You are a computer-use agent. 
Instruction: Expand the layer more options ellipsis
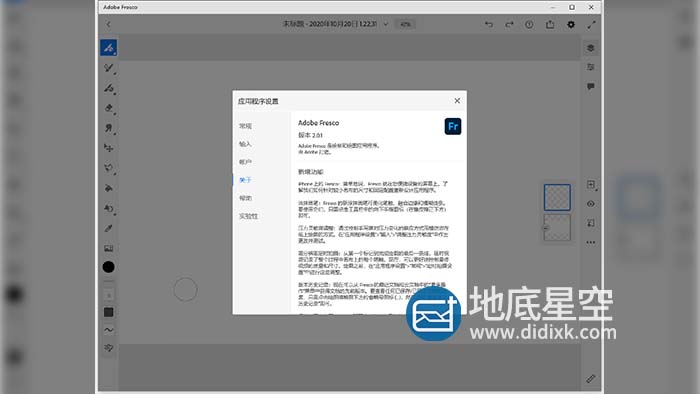click(x=591, y=242)
